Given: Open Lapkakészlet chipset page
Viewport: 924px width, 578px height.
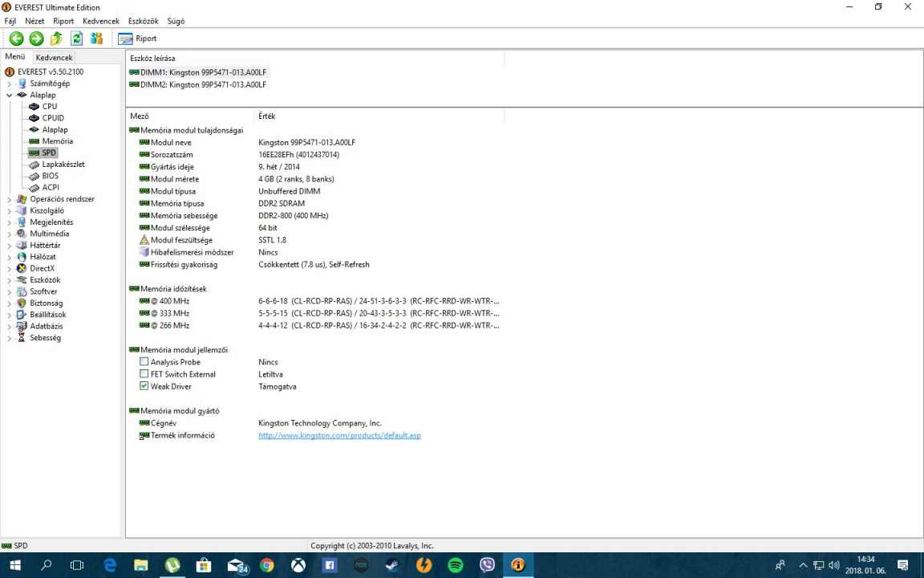Looking at the screenshot, I should [63, 164].
